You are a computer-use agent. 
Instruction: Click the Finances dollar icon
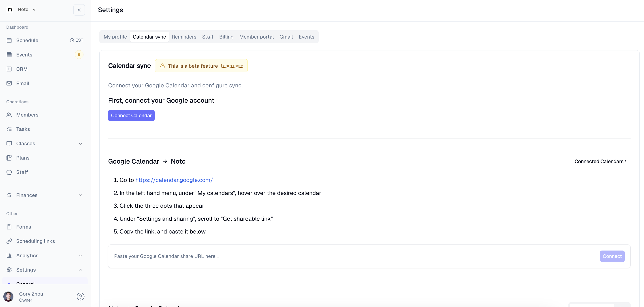tap(9, 195)
